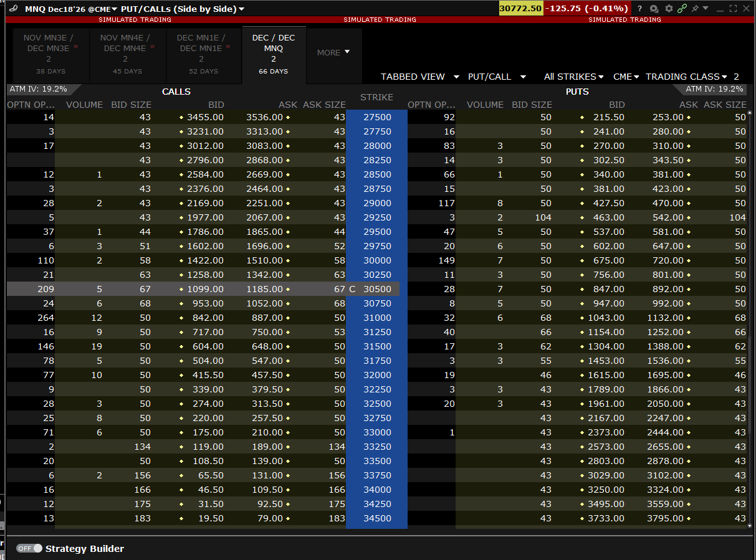Open the MNQ Dec18'26 @CME contract dropdown
Screen dimensions: 756x560
coord(71,9)
